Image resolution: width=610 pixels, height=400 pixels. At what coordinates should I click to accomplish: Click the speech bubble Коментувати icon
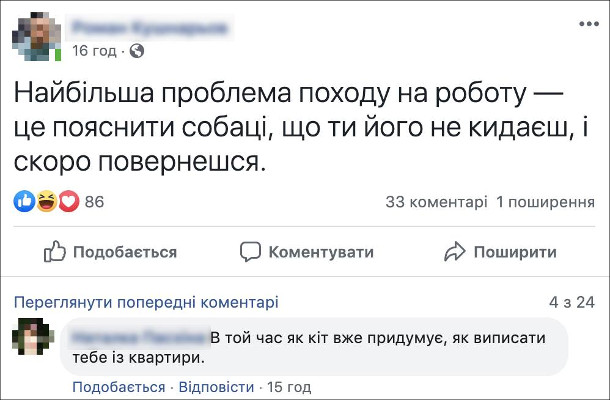251,253
